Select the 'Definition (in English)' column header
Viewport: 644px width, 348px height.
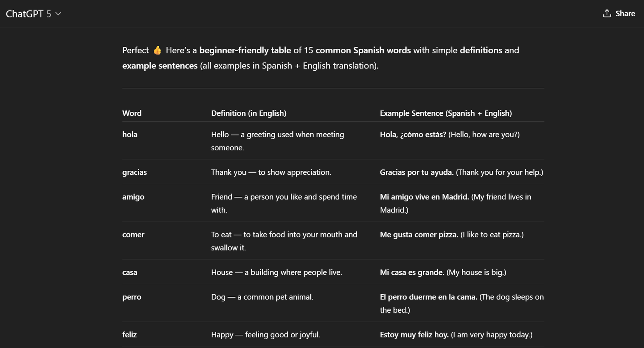(x=249, y=113)
